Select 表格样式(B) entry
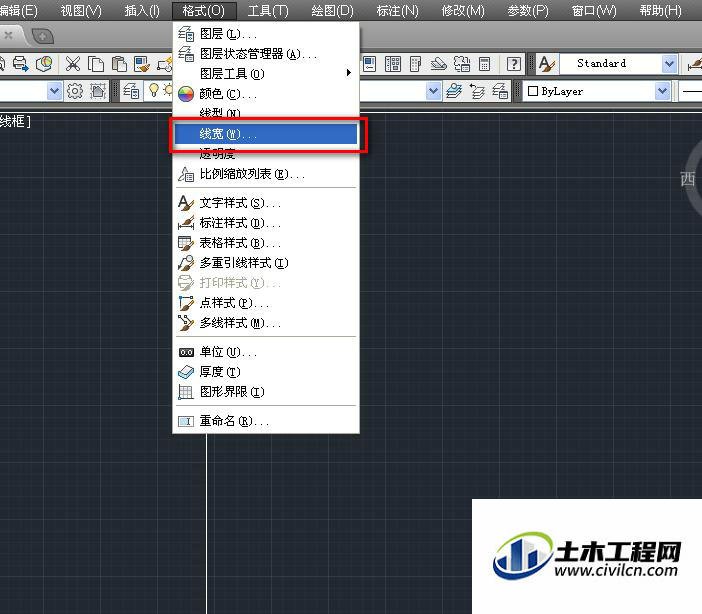The height and width of the screenshot is (614, 702). pyautogui.click(x=266, y=243)
